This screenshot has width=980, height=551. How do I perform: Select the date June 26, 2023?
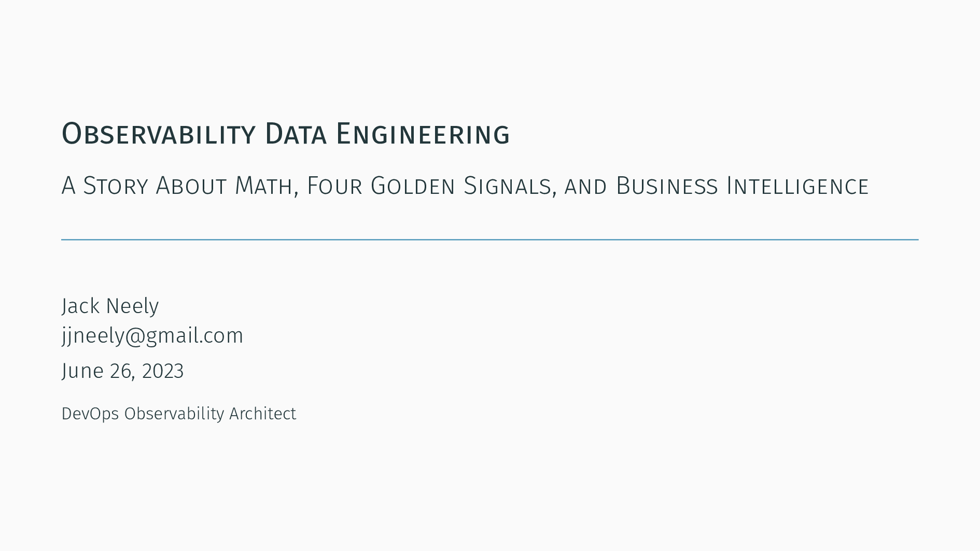pyautogui.click(x=122, y=371)
